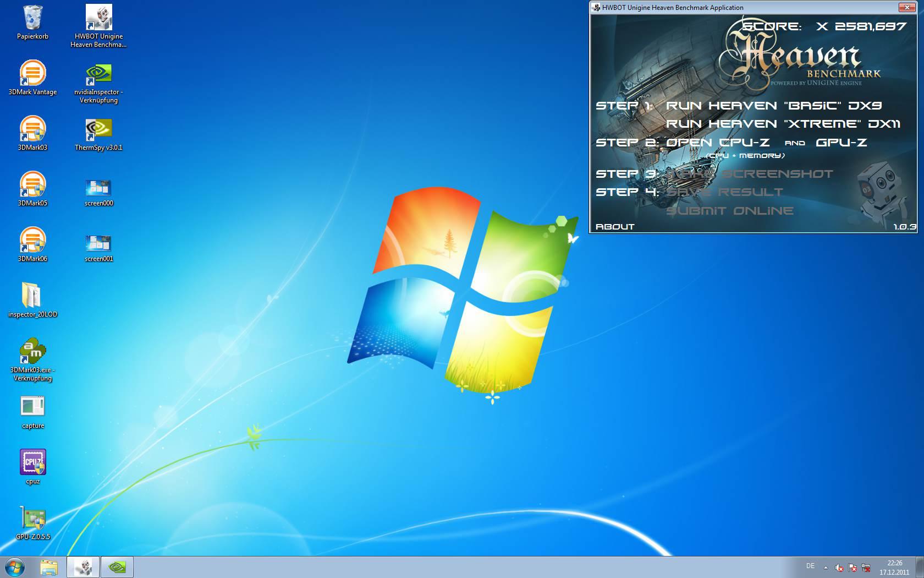Run Heaven "Xtreme" DX11 benchmark
The height and width of the screenshot is (578, 924).
(783, 124)
